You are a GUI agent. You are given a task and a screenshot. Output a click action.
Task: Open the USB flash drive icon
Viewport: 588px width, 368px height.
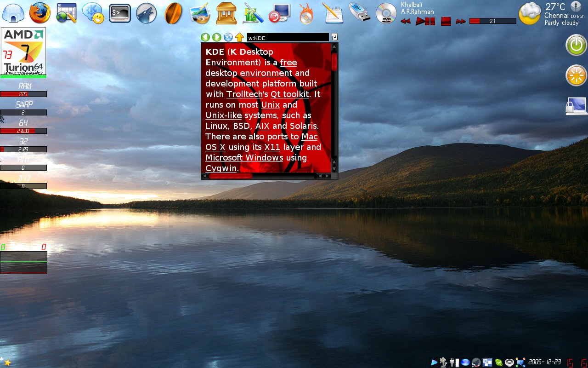click(x=360, y=13)
